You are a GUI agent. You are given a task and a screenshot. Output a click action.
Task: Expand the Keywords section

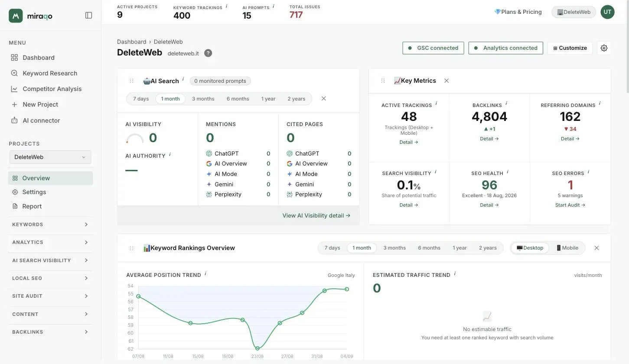tap(50, 224)
